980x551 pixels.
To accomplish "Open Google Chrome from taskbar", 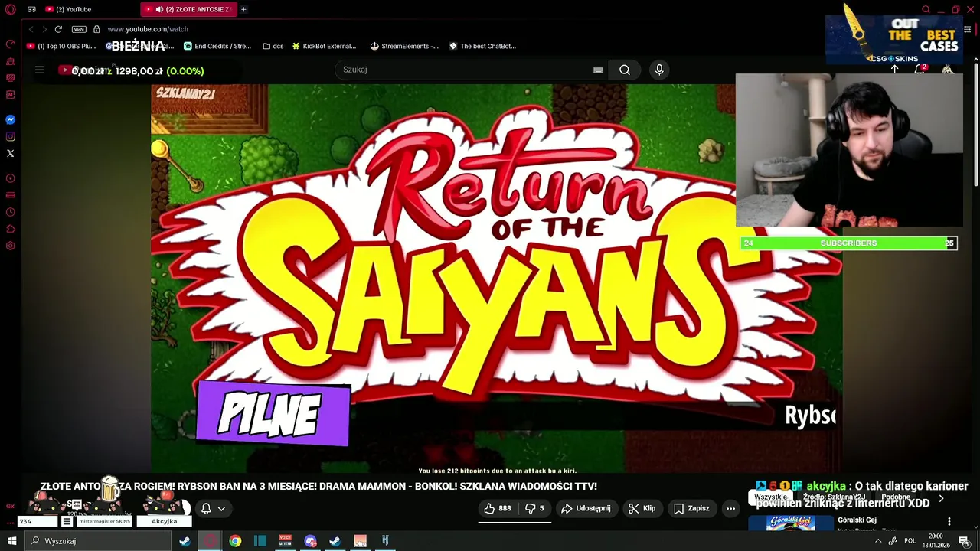I will click(x=235, y=541).
